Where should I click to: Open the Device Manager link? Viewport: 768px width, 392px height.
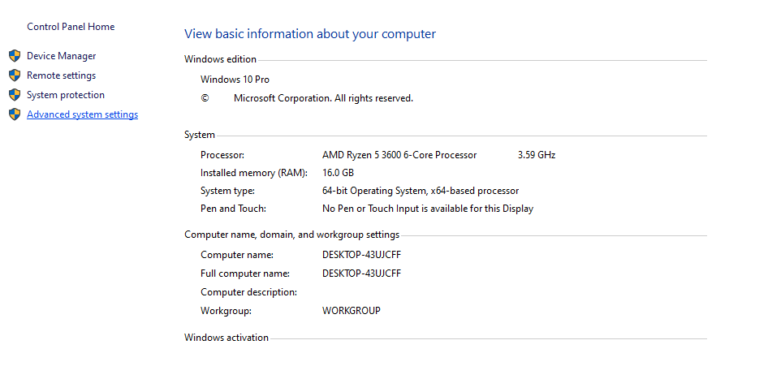(x=61, y=56)
